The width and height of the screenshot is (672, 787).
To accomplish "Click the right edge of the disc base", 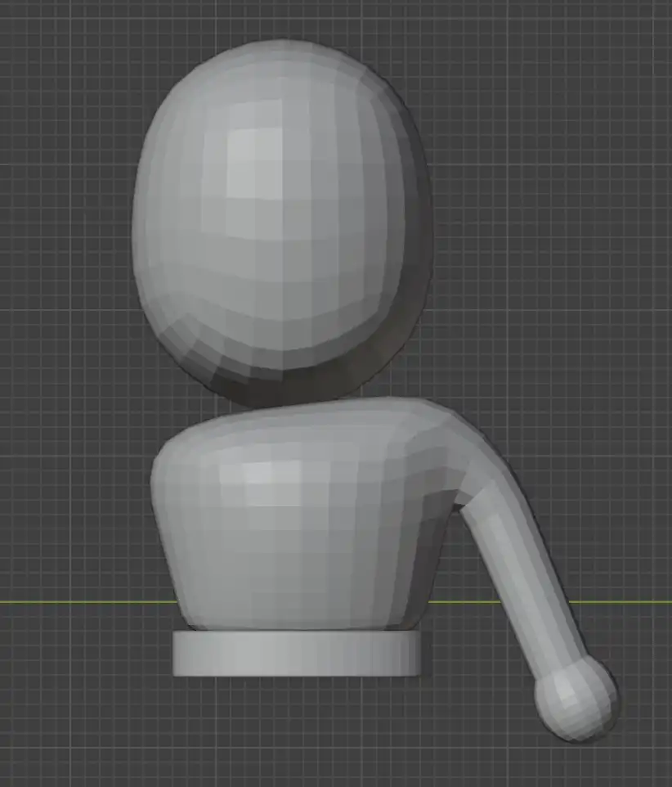I will tap(420, 654).
